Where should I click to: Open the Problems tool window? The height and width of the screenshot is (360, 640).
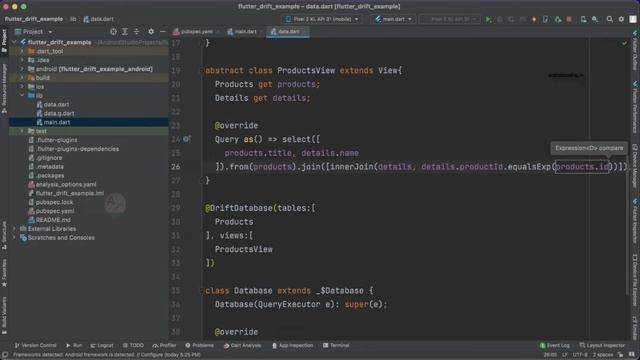point(199,345)
